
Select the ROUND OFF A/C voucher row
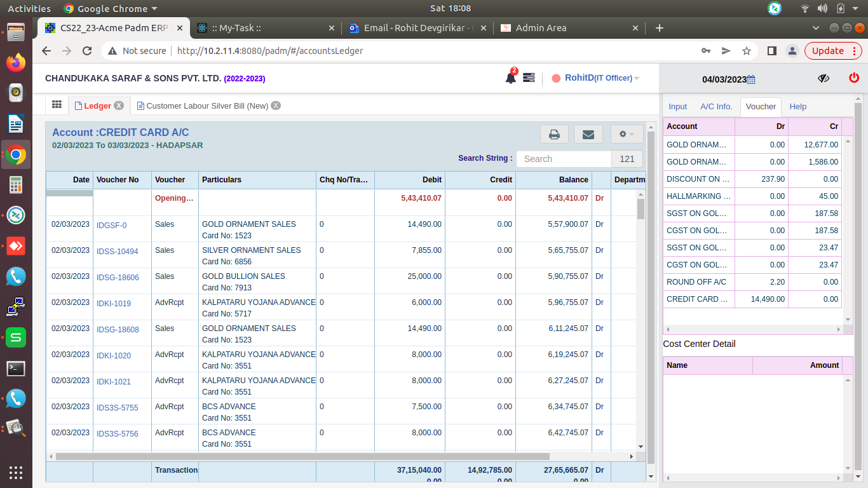[752, 282]
